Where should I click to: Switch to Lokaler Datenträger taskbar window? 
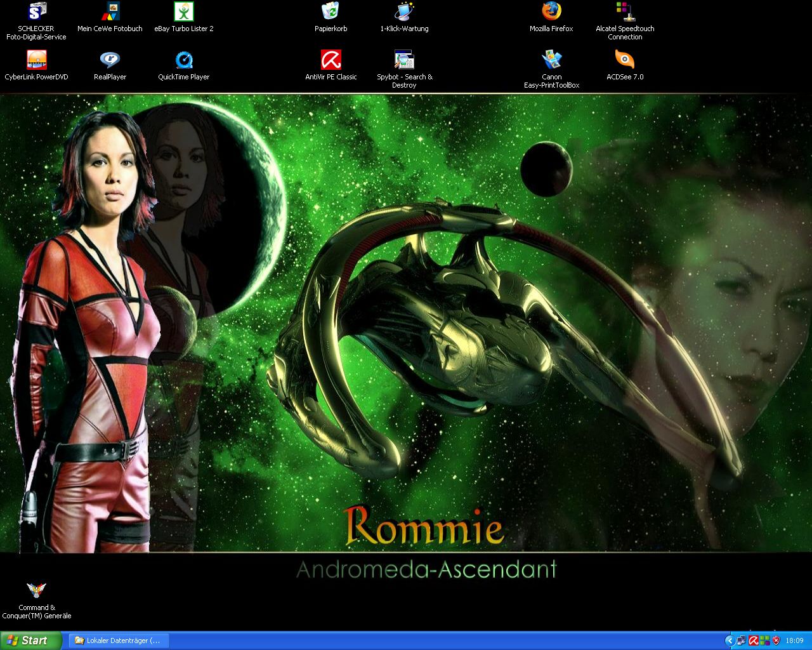pos(118,640)
